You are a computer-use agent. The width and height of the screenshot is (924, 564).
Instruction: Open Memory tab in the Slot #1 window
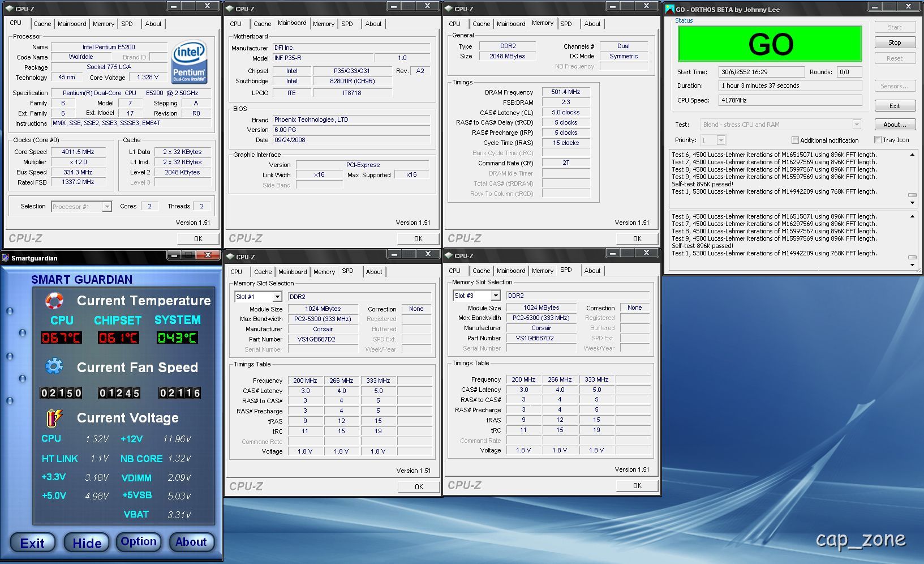pyautogui.click(x=324, y=272)
